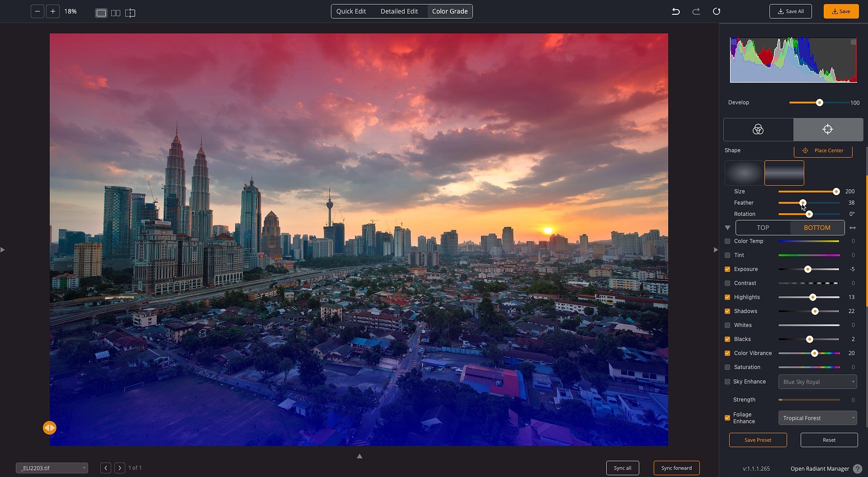The image size is (868, 477).
Task: Select side-by-side compare view icon
Action: [x=115, y=13]
